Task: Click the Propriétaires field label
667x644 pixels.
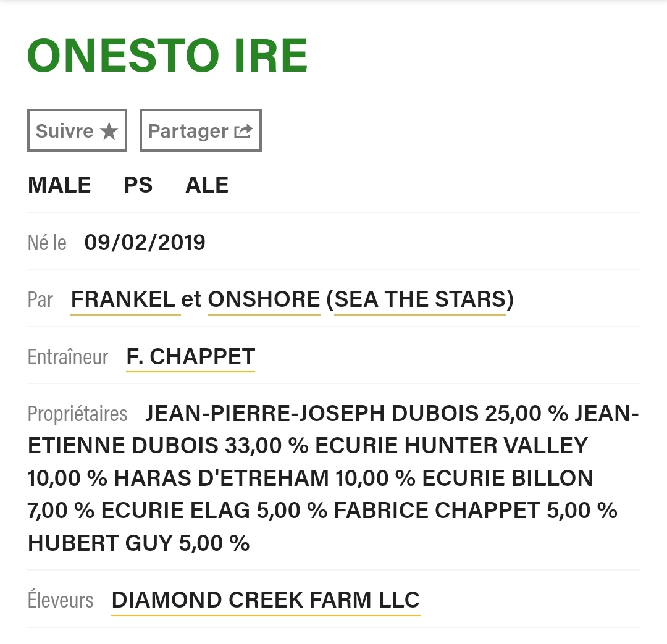Action: (x=77, y=414)
